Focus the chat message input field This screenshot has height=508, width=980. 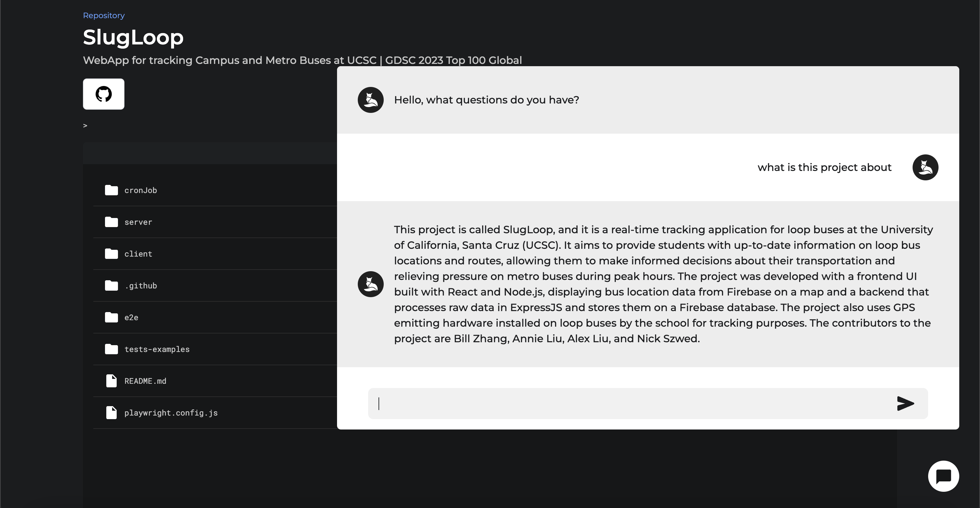pyautogui.click(x=632, y=403)
